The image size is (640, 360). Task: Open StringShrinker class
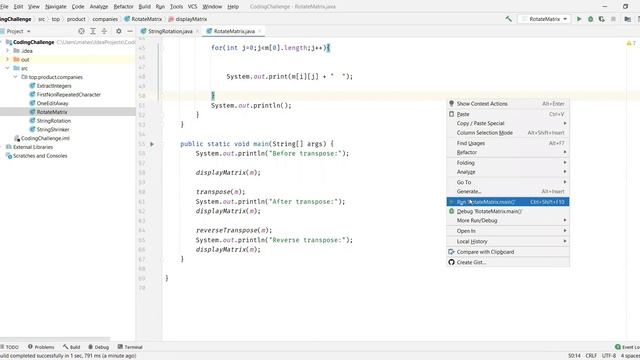coord(53,129)
